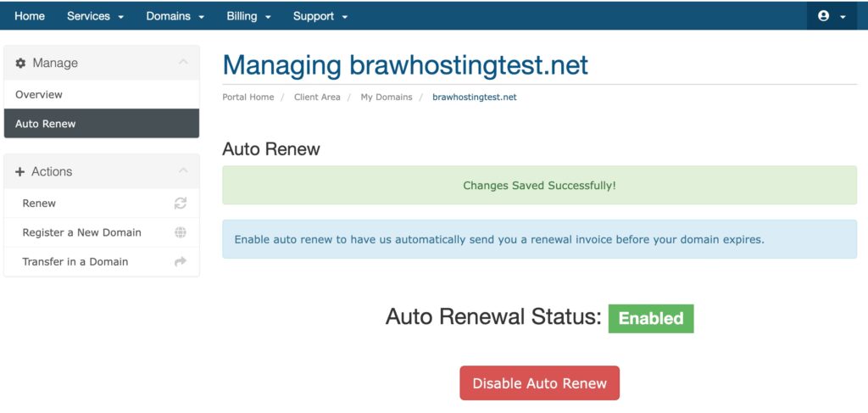Collapse the Actions panel chevron
The height and width of the screenshot is (413, 868).
(183, 170)
